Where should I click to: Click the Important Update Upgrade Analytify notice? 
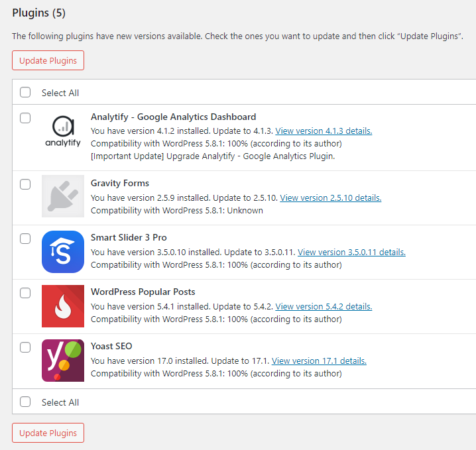point(213,156)
